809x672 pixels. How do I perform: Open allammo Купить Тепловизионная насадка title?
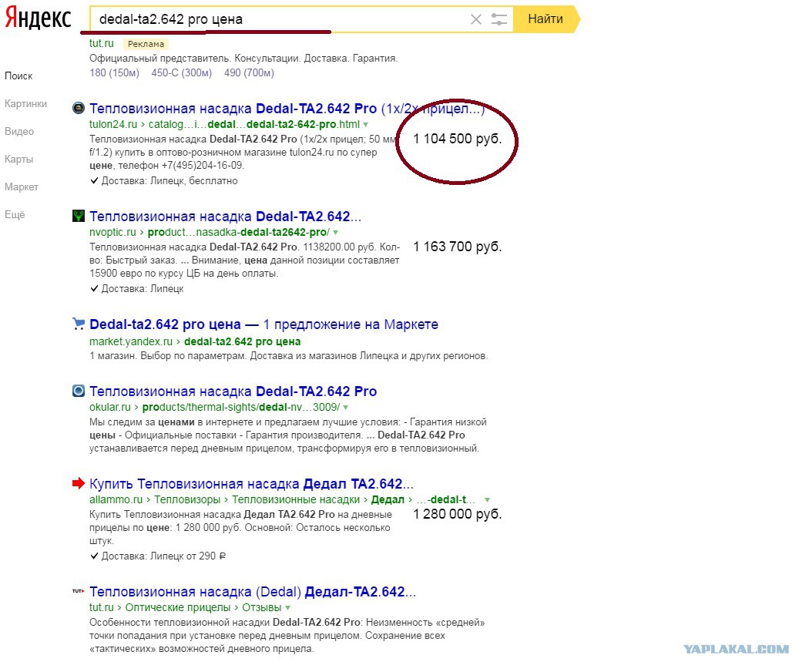(x=251, y=484)
